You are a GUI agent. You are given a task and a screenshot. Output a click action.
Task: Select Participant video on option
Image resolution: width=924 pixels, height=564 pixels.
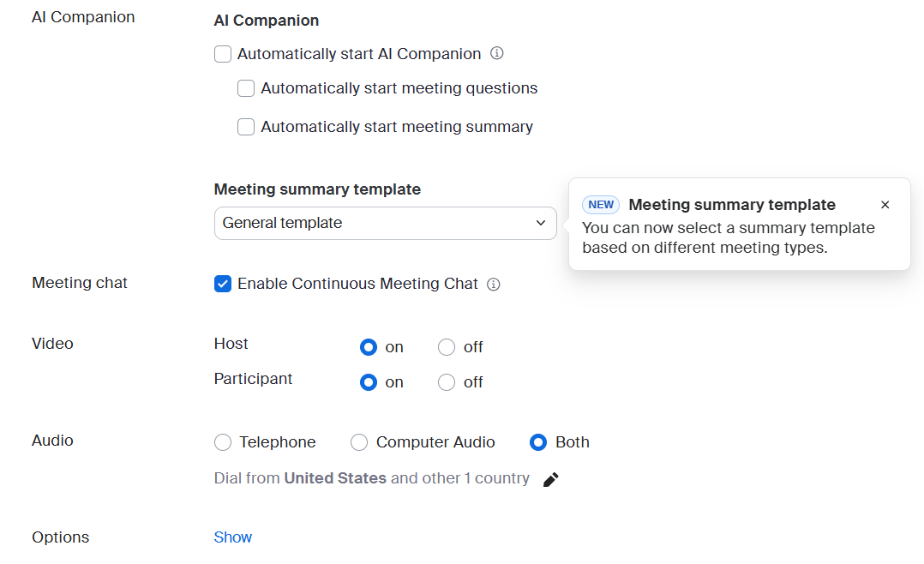369,382
